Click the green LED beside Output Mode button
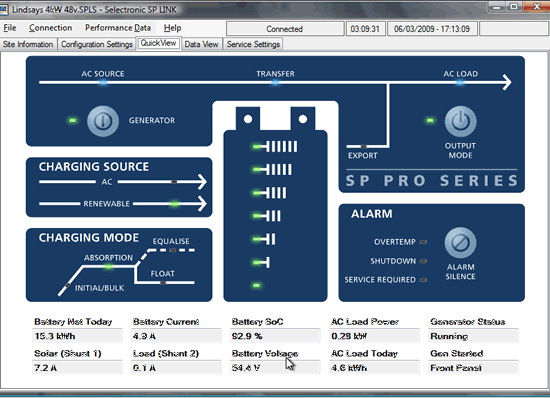The width and height of the screenshot is (550, 398). (430, 121)
